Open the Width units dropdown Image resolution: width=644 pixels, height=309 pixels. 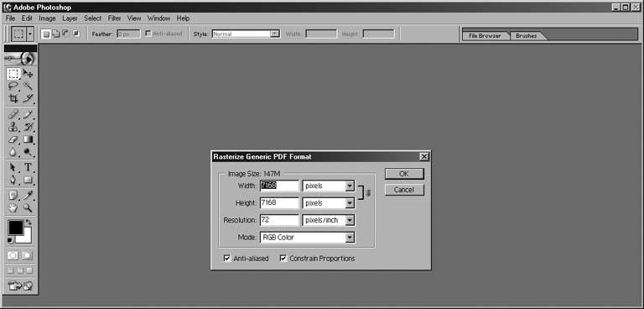[x=350, y=186]
